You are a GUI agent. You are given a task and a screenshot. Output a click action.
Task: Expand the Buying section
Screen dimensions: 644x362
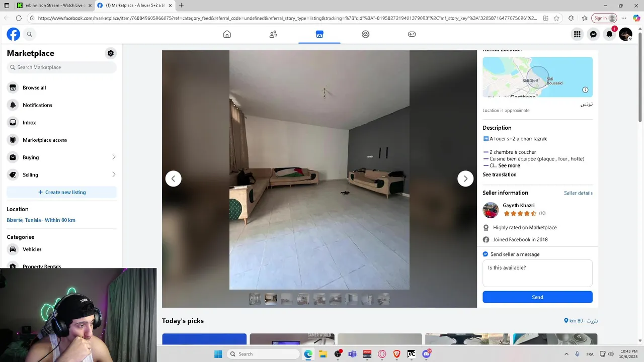61,157
